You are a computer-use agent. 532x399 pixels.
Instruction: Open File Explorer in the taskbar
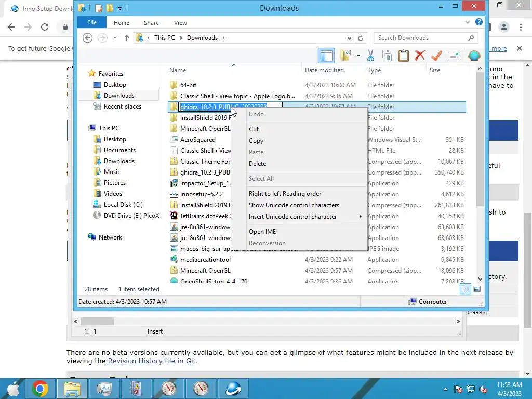(x=72, y=389)
